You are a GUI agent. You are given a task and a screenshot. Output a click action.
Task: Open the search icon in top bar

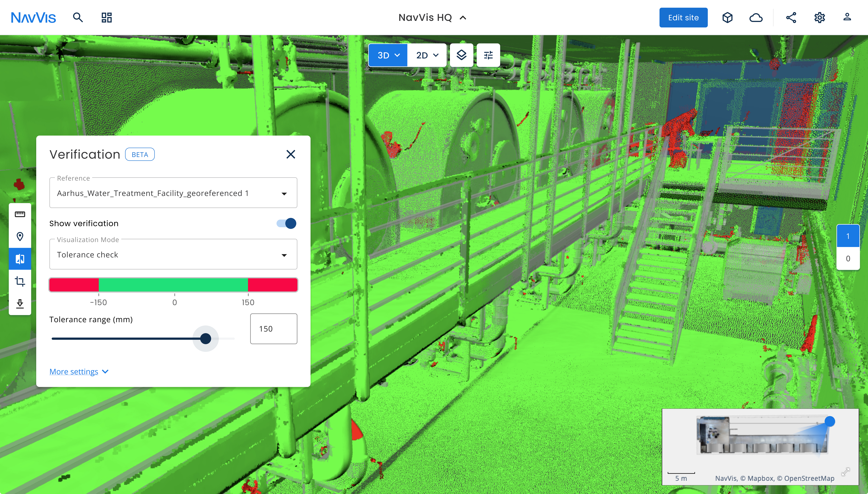pyautogui.click(x=78, y=17)
